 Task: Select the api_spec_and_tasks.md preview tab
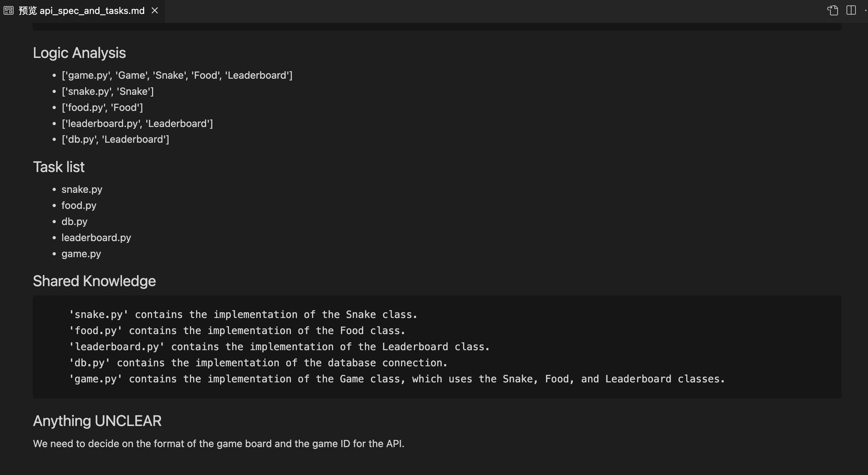pos(82,11)
